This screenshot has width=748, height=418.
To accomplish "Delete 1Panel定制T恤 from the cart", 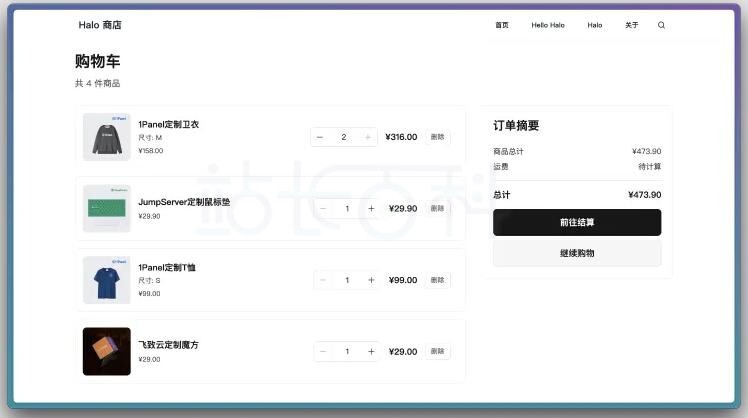I will (x=437, y=280).
